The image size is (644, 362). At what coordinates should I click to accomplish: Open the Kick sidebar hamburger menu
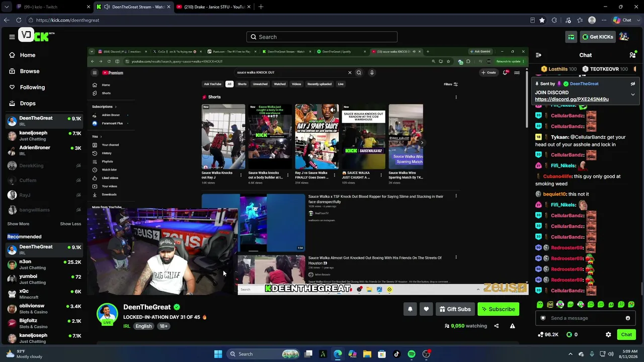12,37
